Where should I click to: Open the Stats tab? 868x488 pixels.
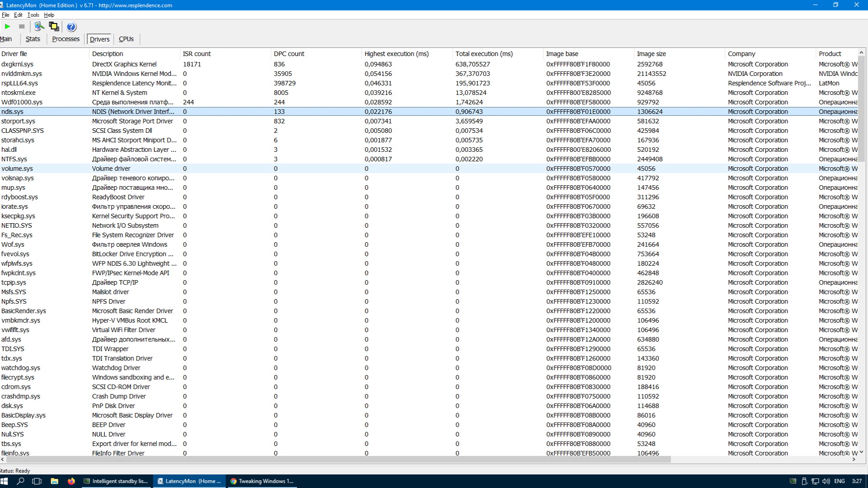click(x=33, y=39)
